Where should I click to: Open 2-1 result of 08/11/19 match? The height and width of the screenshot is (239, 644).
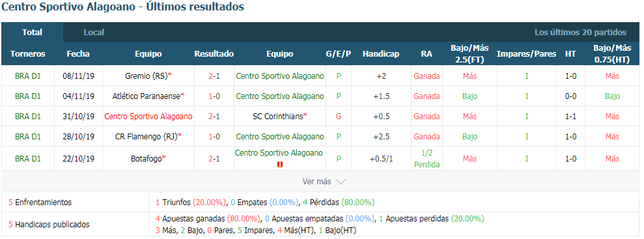214,76
